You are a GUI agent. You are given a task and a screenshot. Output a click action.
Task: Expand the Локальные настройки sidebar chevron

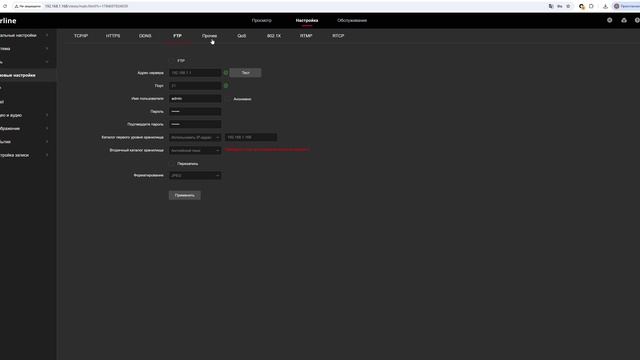(47, 36)
